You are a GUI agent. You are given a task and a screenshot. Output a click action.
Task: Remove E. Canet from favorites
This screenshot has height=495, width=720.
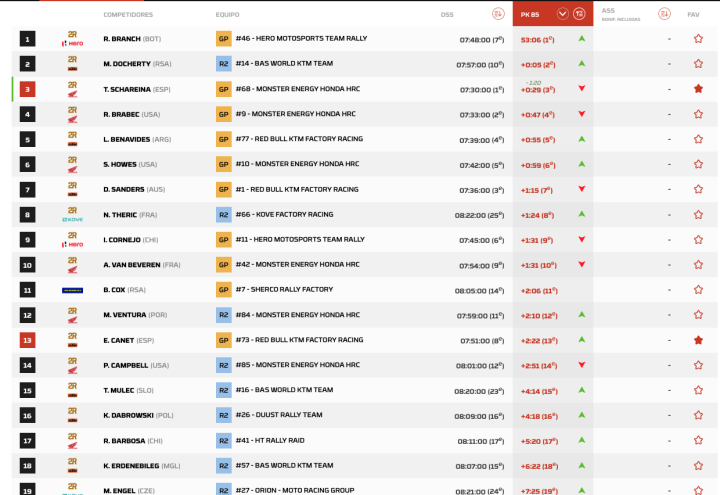point(698,340)
